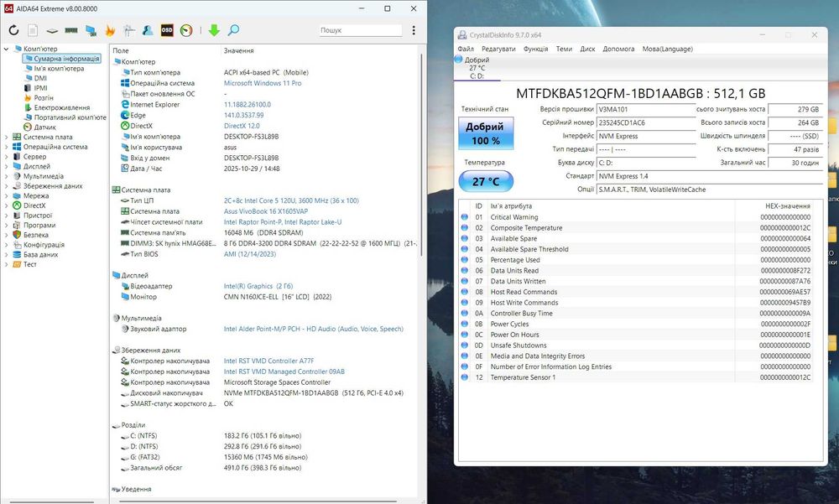Open the Диск menu in CrystalDiskInfo
839x504 pixels.
[587, 49]
